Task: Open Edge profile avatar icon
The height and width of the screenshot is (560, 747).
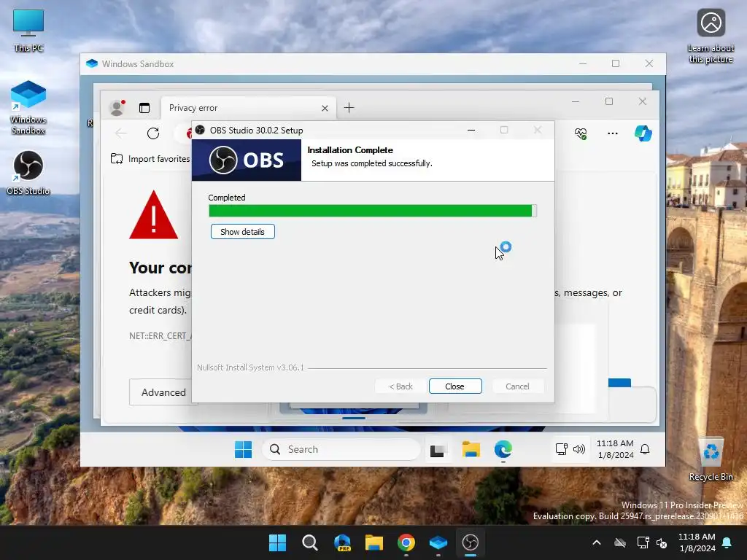Action: point(117,108)
